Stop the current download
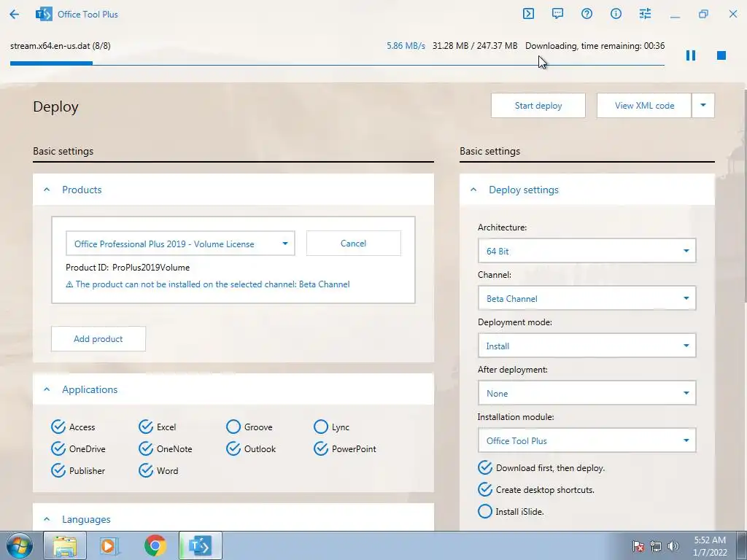Image resolution: width=747 pixels, height=560 pixels. [x=721, y=55]
